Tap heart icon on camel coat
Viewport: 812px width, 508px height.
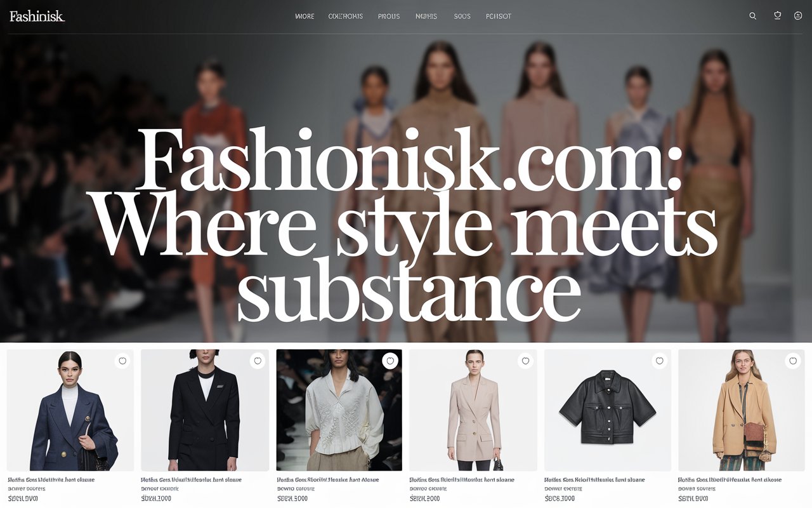point(792,361)
